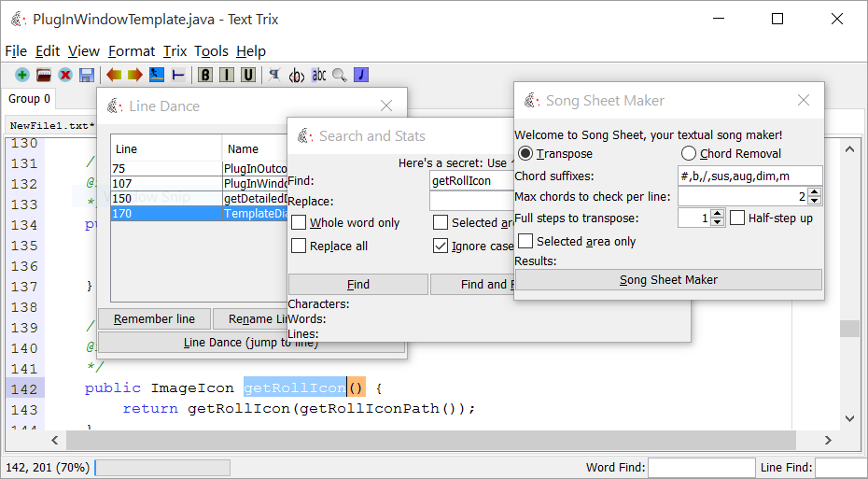The image size is (868, 479).
Task: Open the Edit menu
Action: click(x=48, y=51)
